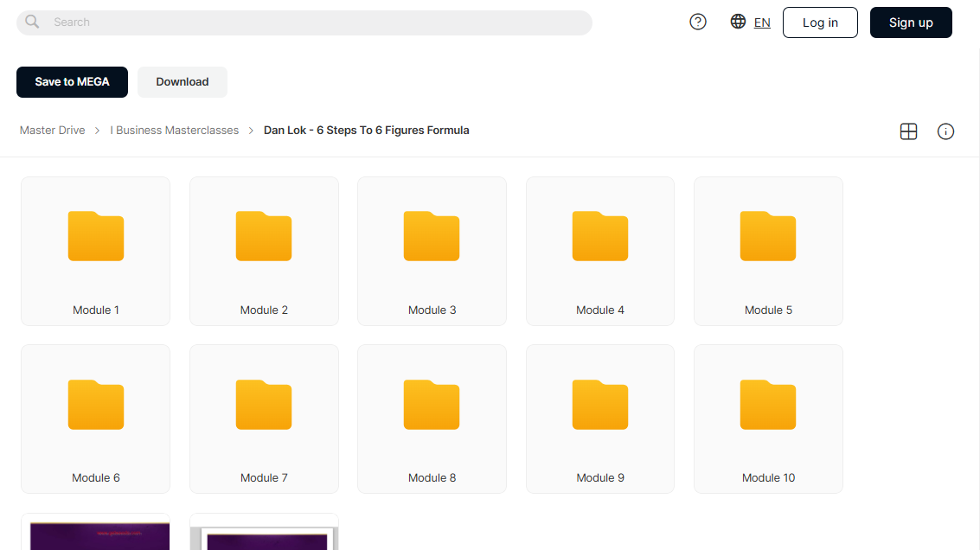This screenshot has height=550, width=980.
Task: Select the Module 10 label text
Action: tap(768, 477)
